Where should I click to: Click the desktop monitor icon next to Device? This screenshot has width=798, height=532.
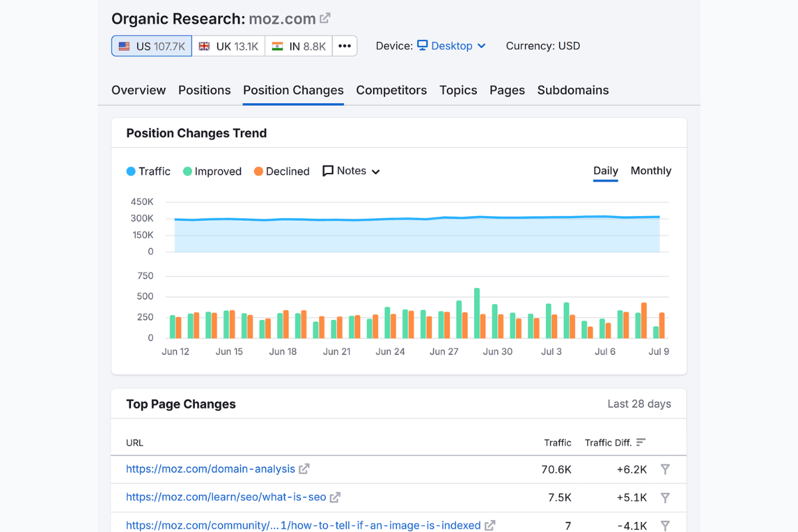click(424, 45)
